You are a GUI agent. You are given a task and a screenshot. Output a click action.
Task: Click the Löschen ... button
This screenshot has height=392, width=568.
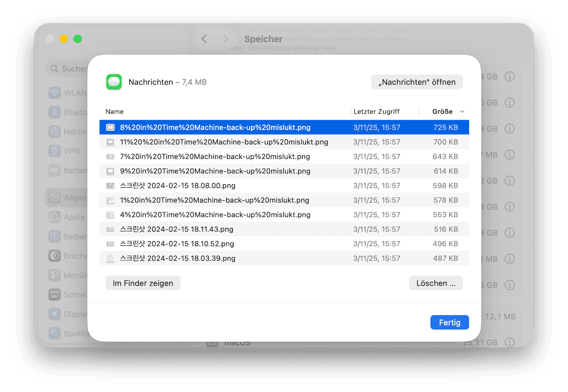pos(436,283)
